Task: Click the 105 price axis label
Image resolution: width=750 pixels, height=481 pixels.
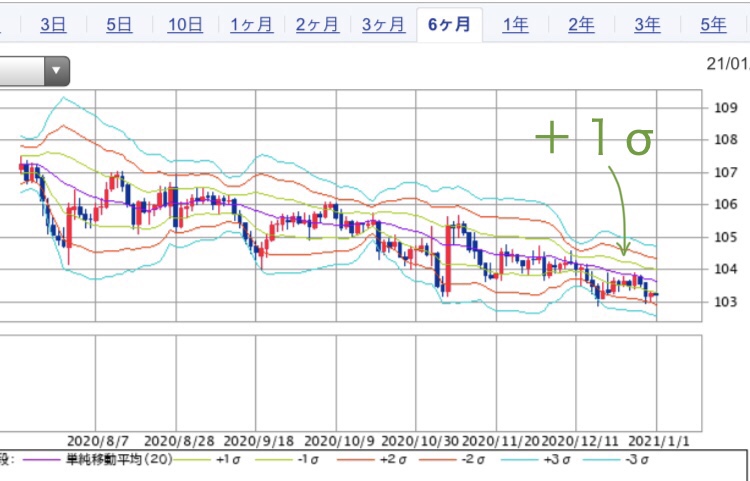Action: (726, 237)
